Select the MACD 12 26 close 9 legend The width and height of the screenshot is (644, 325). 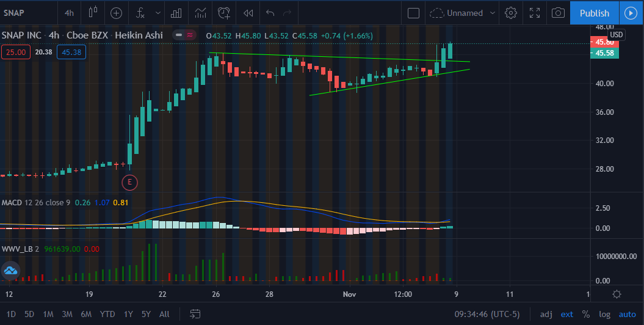[35, 203]
